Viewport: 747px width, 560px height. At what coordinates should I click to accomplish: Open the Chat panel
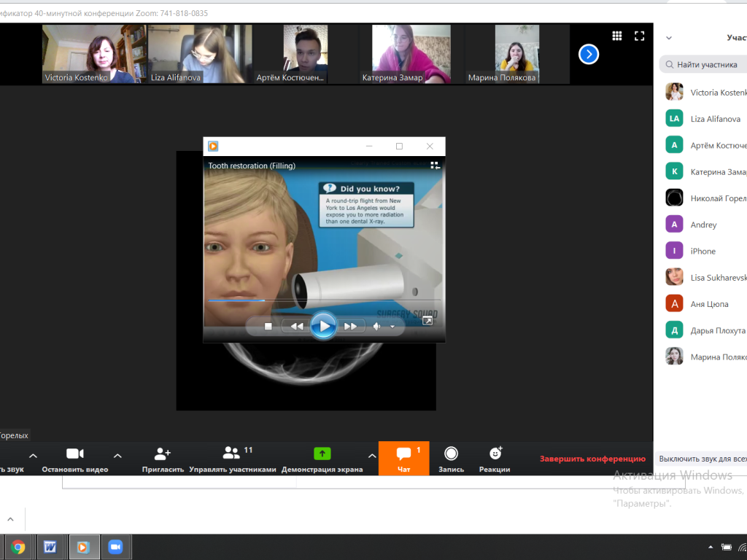pyautogui.click(x=404, y=459)
